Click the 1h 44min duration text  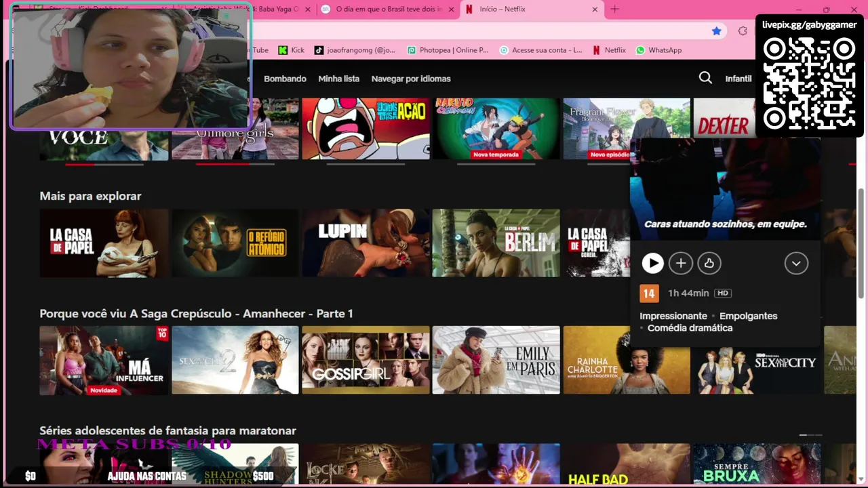coord(688,293)
